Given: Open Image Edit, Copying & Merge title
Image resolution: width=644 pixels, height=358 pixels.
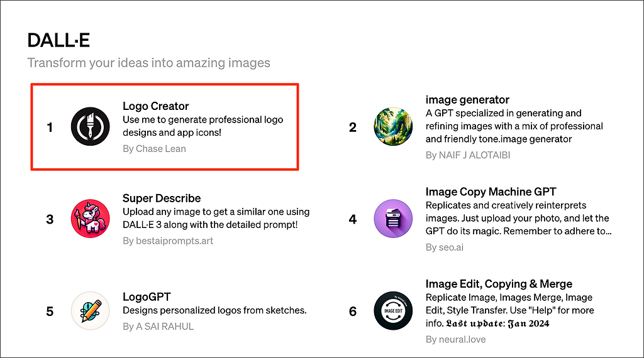Looking at the screenshot, I should (x=499, y=284).
